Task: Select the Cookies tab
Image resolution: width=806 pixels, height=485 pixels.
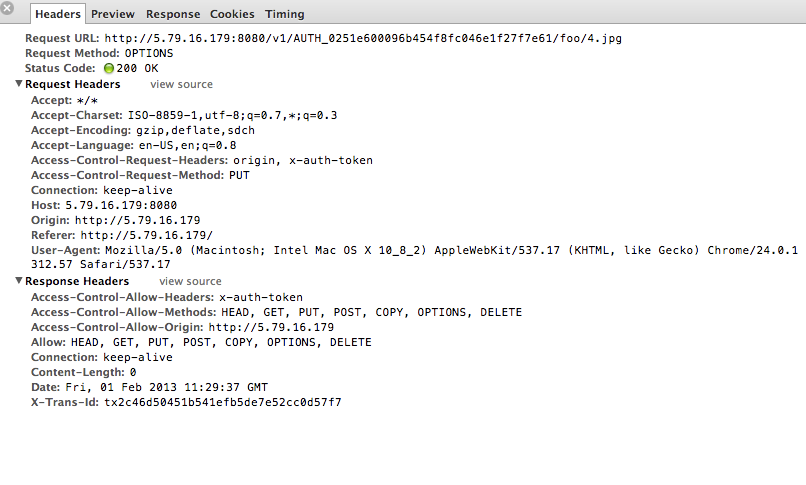Action: (232, 14)
